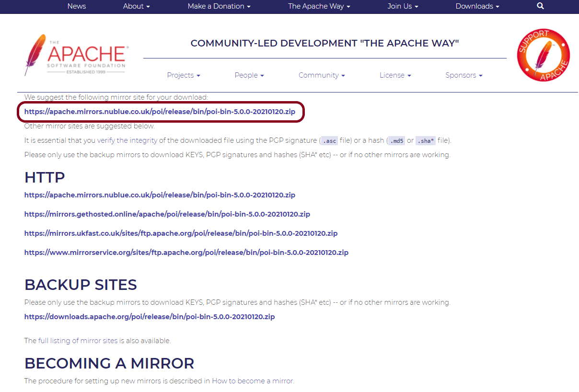This screenshot has width=579, height=392.
Task: Click the .asc file code label
Action: pyautogui.click(x=329, y=141)
